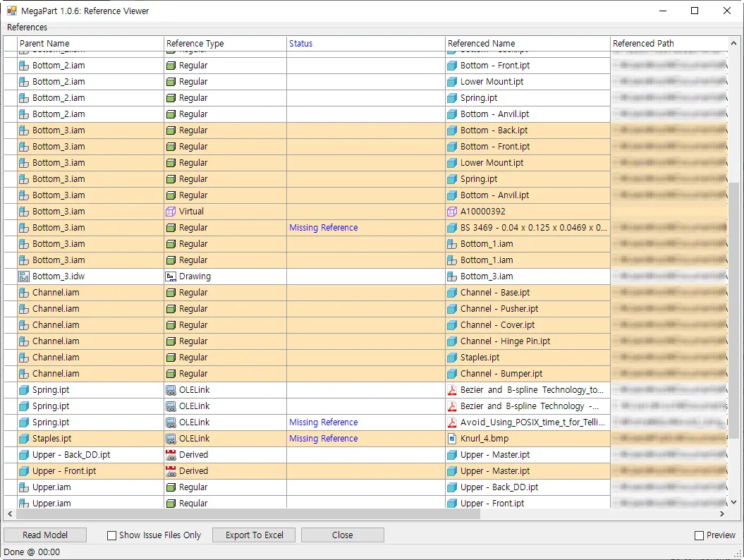Enable the Show Issue Files Only checkbox
The image size is (744, 560).
pyautogui.click(x=112, y=535)
